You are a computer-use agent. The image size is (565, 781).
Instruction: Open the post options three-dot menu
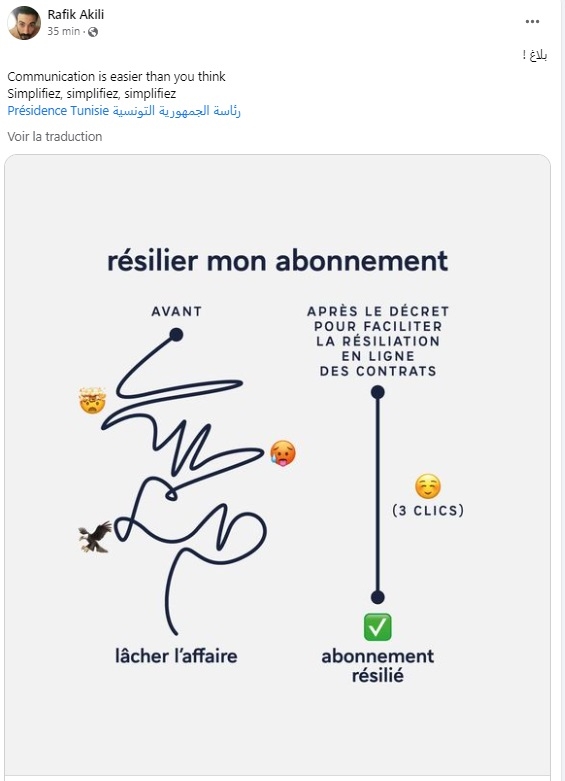[x=532, y=21]
